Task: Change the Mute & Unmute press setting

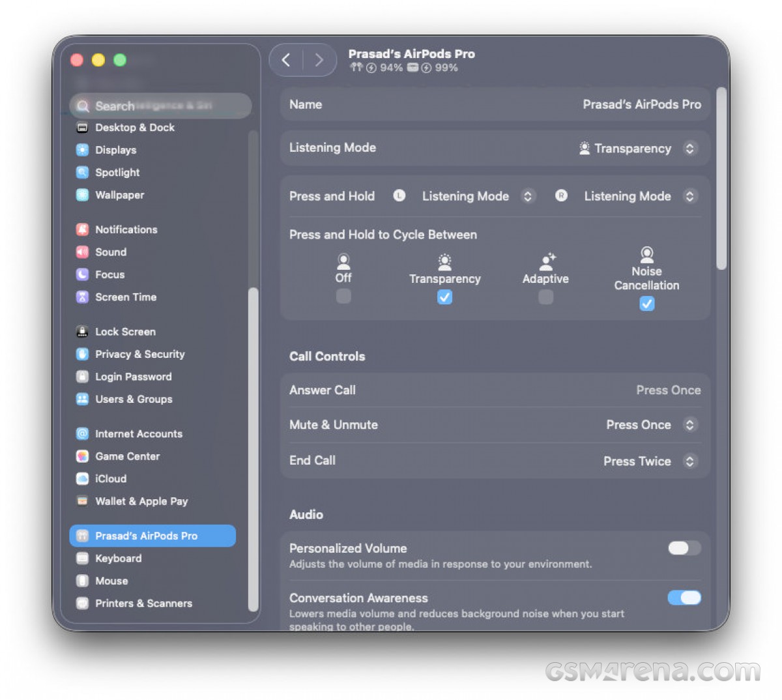Action: click(689, 424)
